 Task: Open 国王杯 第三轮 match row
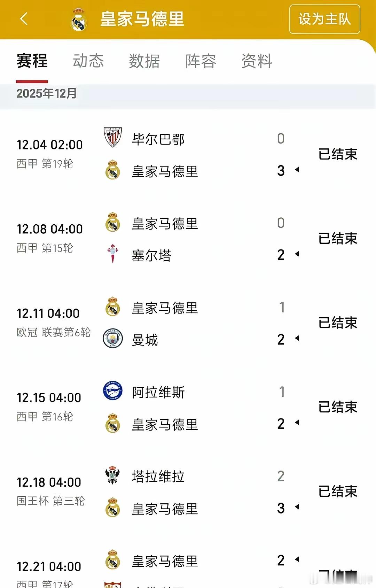tap(188, 492)
